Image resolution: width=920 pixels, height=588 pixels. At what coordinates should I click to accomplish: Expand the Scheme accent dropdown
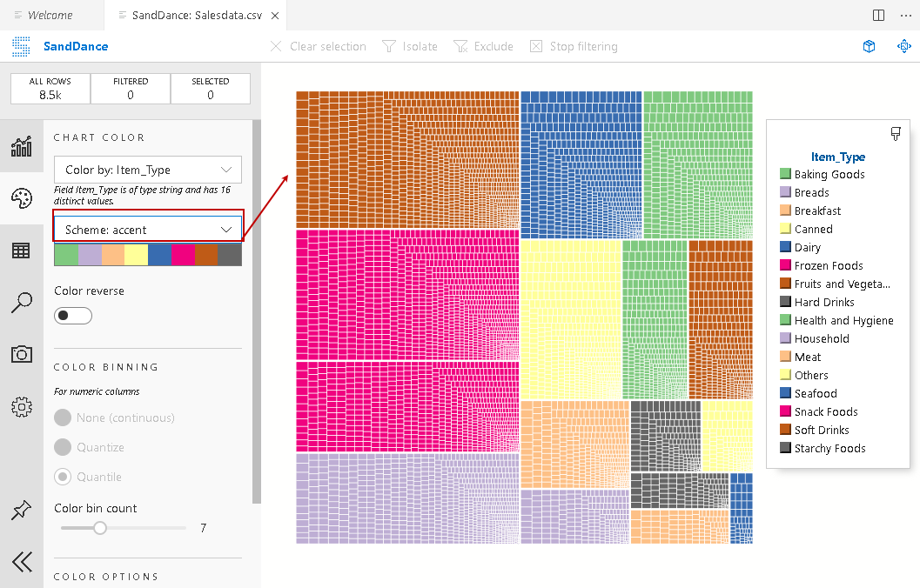148,230
